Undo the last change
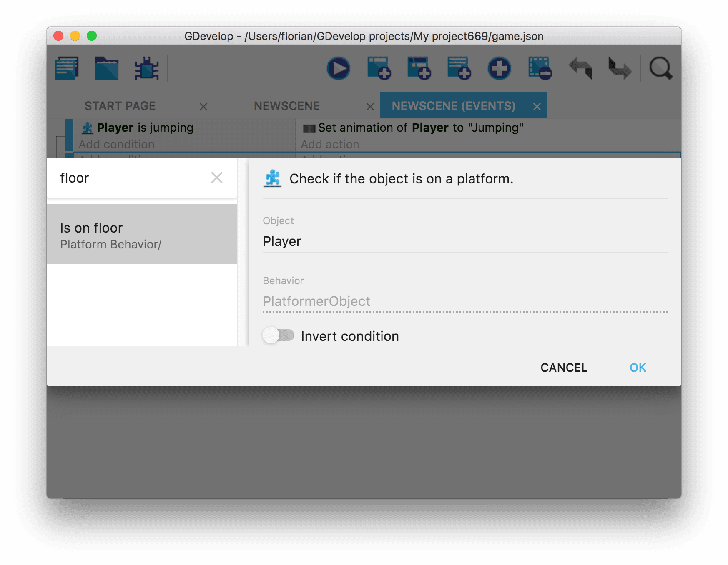 [580, 68]
